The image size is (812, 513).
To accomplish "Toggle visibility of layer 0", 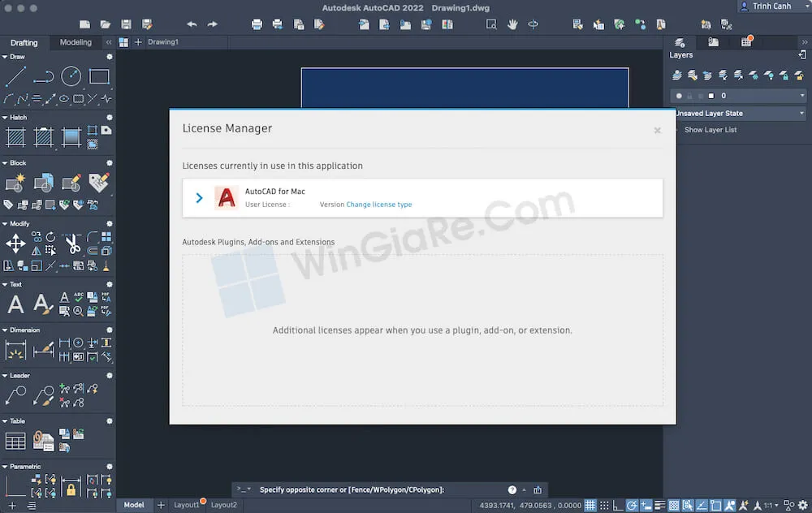I will pos(679,95).
